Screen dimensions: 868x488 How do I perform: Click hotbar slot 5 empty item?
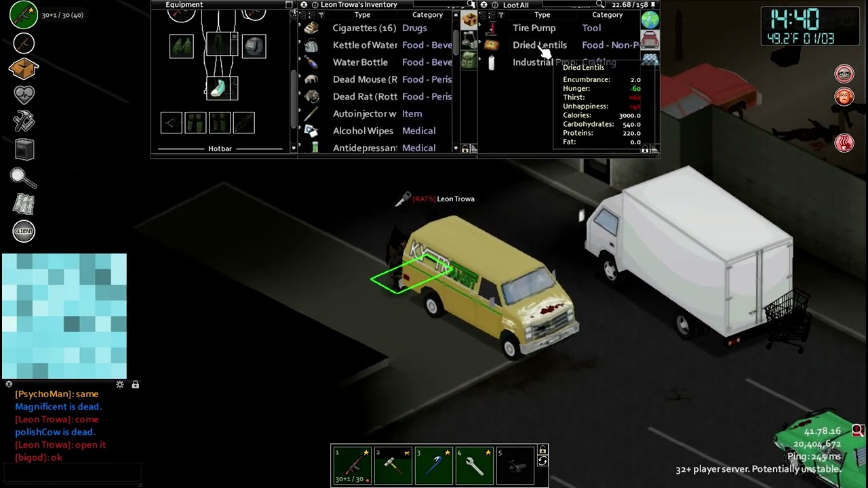pos(515,465)
